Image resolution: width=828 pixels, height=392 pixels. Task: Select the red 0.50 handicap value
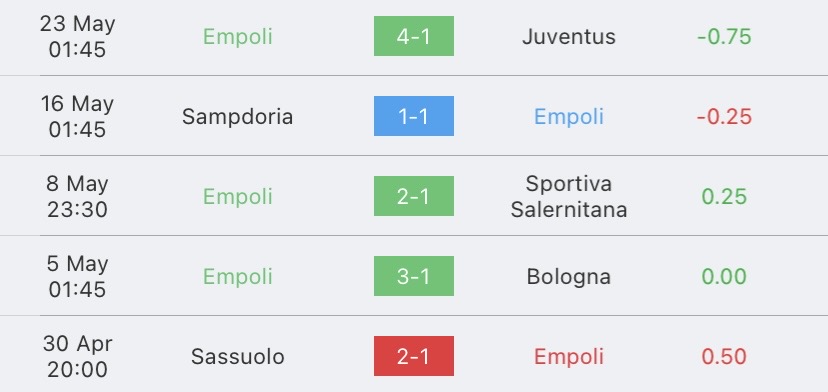pos(724,357)
